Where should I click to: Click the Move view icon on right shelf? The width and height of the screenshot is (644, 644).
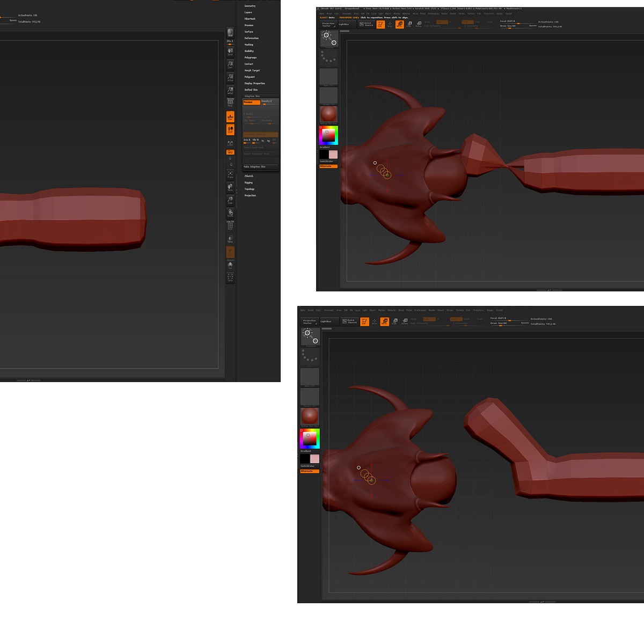point(230,187)
